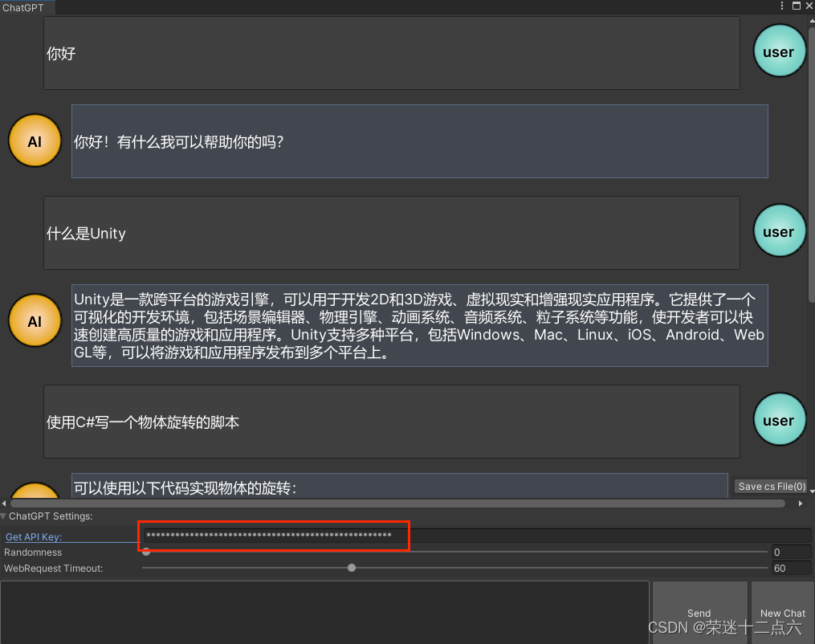This screenshot has width=815, height=644.
Task: Click the user avatar beside 使用C#写一个物体旋转的脚本
Action: (779, 419)
